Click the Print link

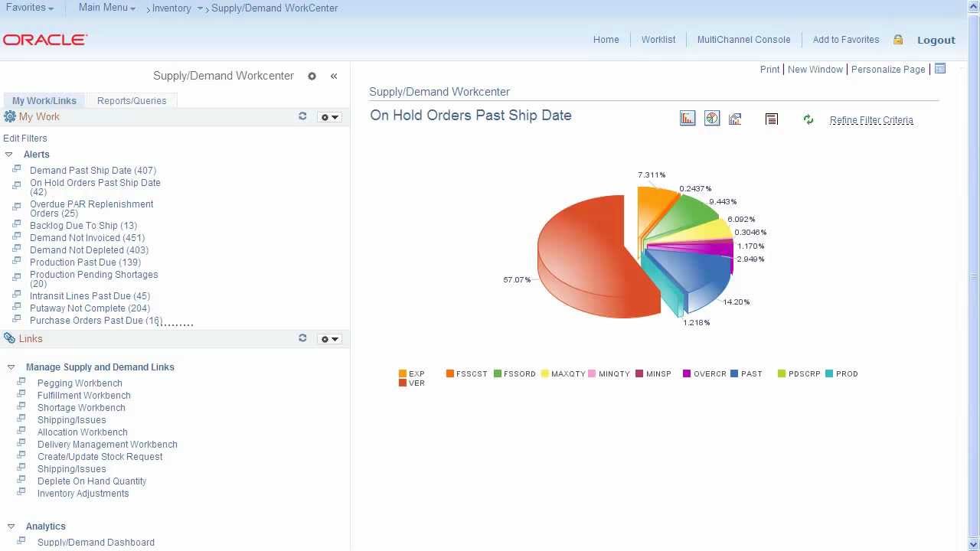pos(769,69)
